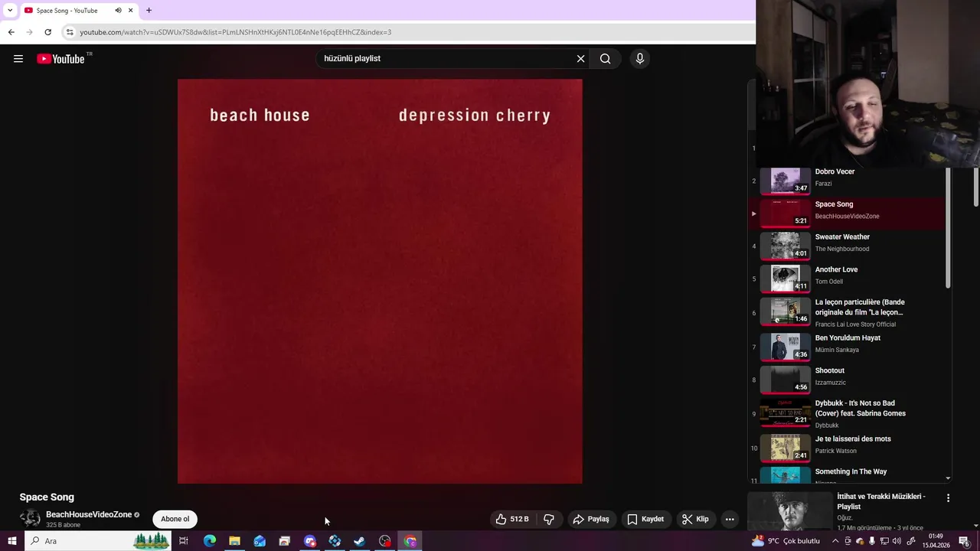
Task: Open site information icon in address bar
Action: click(70, 32)
